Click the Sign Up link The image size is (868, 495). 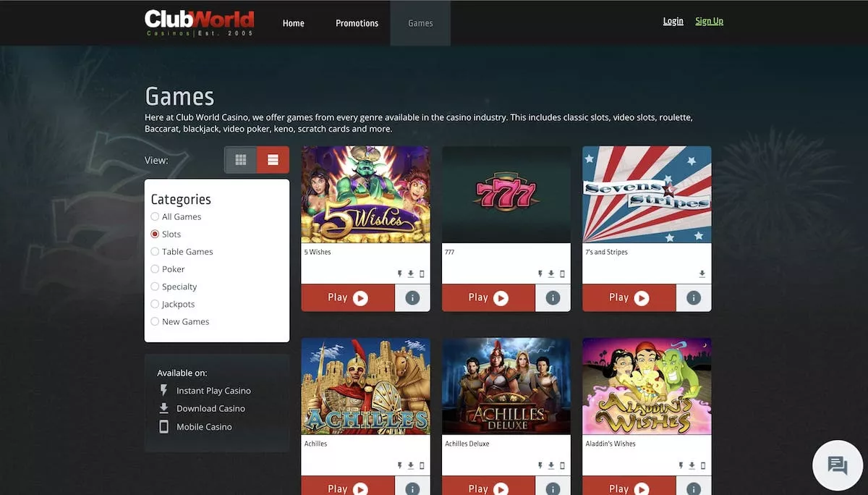click(709, 21)
